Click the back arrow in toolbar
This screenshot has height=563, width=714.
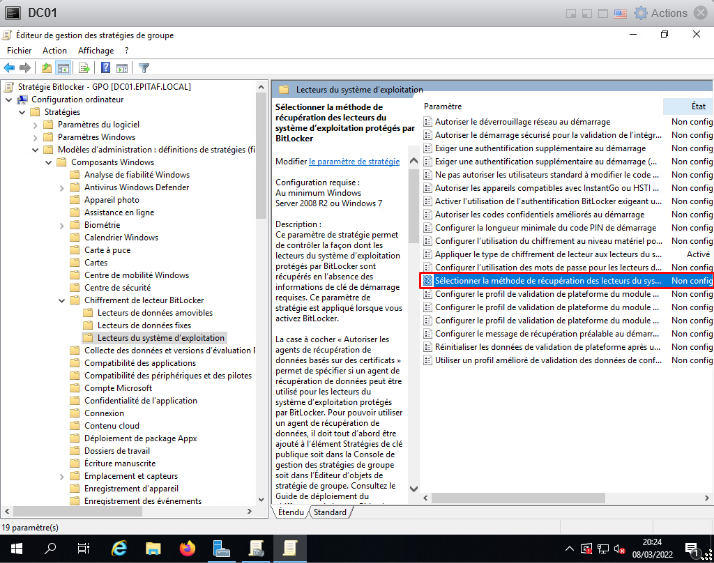9,68
